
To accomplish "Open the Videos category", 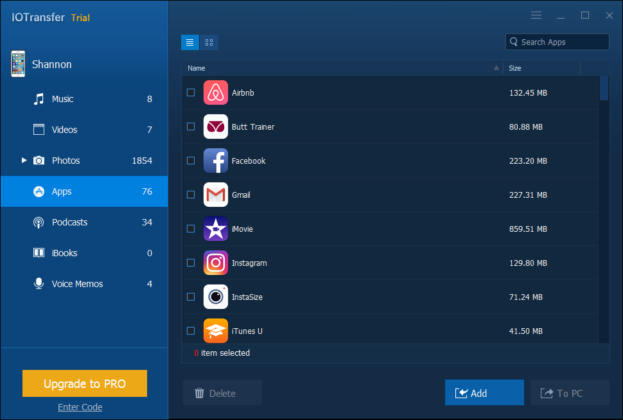I will [x=84, y=130].
